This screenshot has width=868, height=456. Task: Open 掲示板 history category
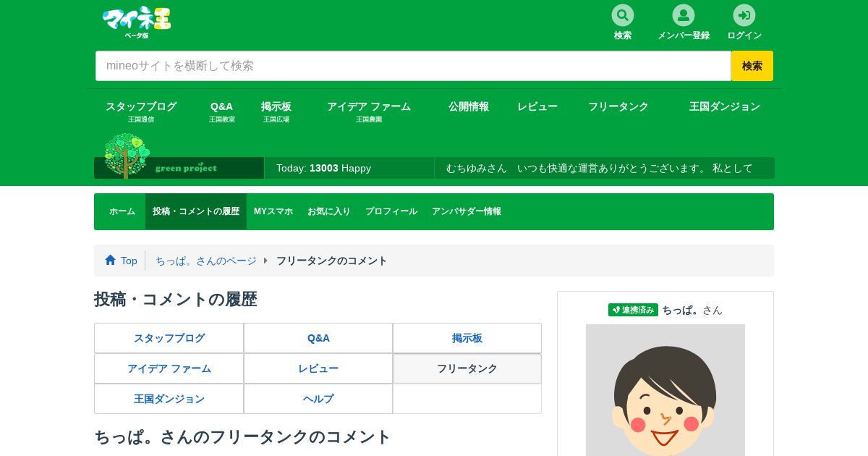point(467,338)
